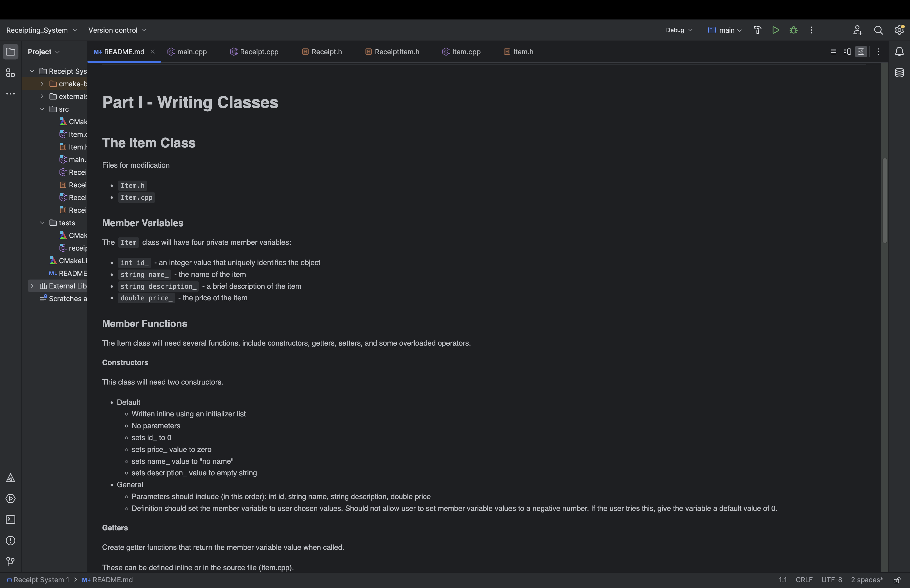The width and height of the screenshot is (910, 588).
Task: Open the Version control menu
Action: [117, 30]
